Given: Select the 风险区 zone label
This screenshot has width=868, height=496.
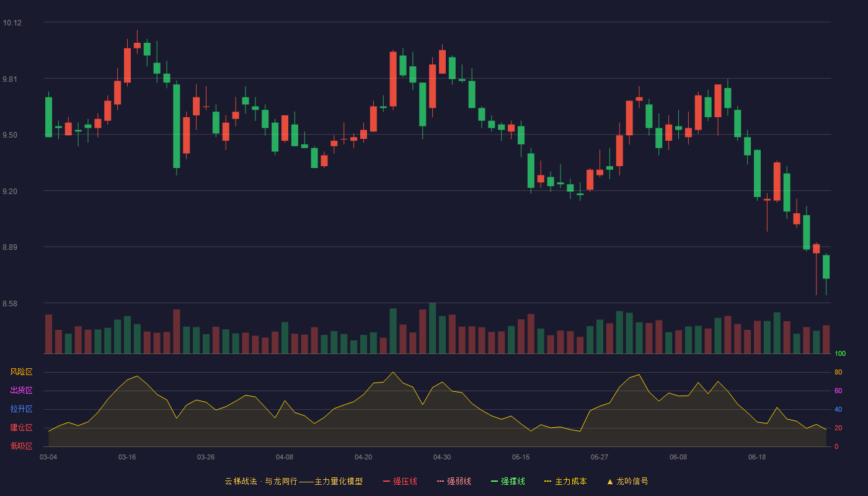Looking at the screenshot, I should 21,372.
